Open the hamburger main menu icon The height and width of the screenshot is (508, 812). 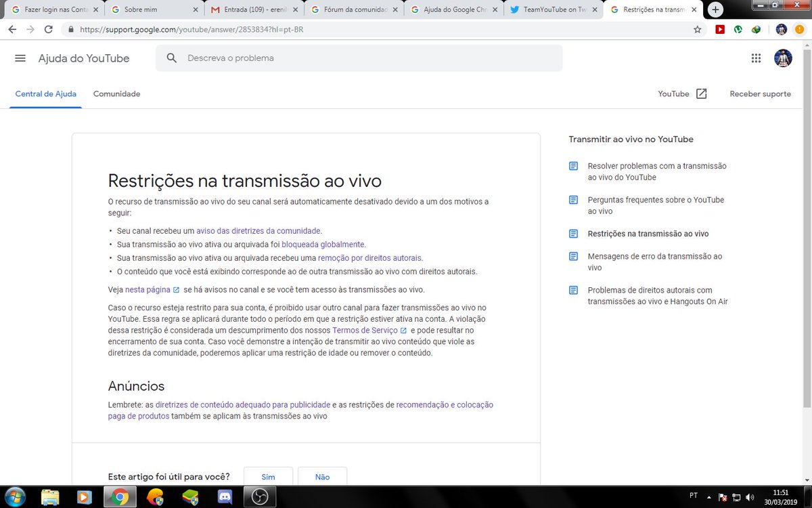click(20, 58)
